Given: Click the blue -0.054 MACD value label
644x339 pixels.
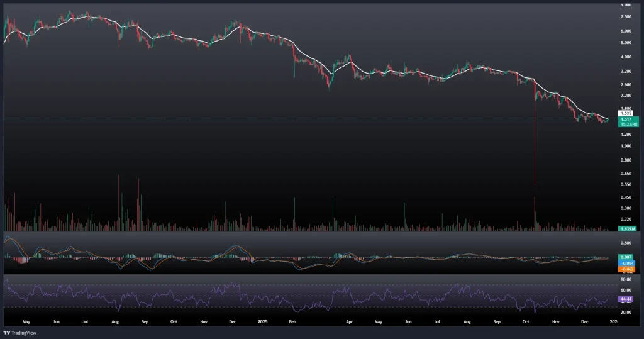Looking at the screenshot, I should point(626,264).
